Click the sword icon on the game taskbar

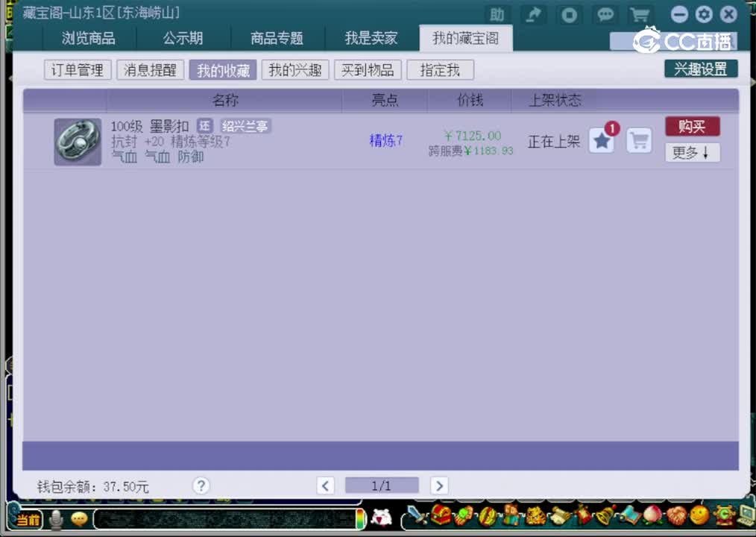tap(415, 516)
